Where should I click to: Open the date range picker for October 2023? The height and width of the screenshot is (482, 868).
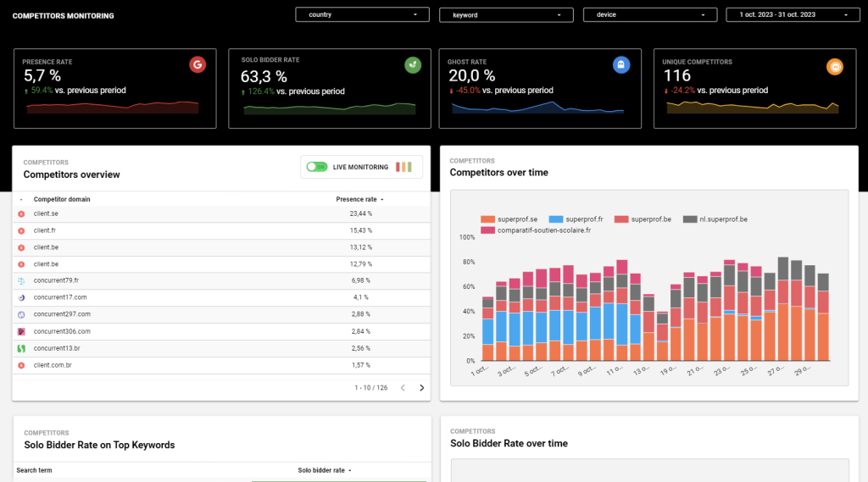[793, 14]
